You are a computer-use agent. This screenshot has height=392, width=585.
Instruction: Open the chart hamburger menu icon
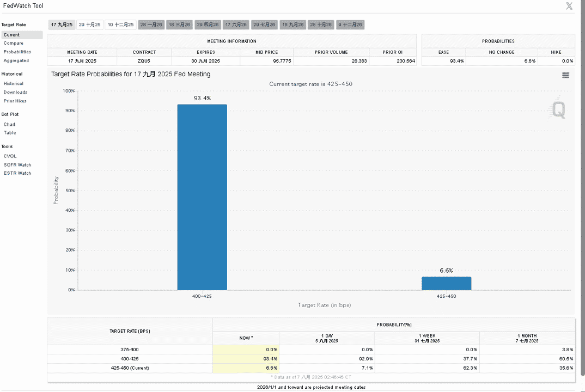click(565, 75)
